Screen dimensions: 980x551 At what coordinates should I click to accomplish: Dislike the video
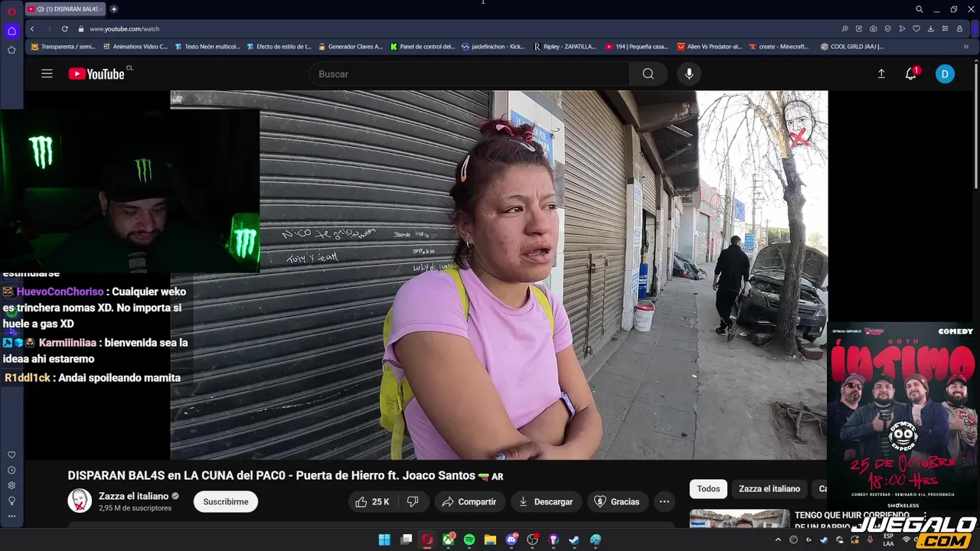point(413,502)
